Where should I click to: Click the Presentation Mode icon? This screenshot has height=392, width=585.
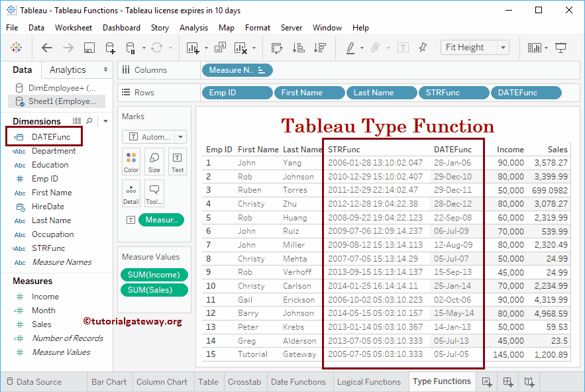coord(560,47)
